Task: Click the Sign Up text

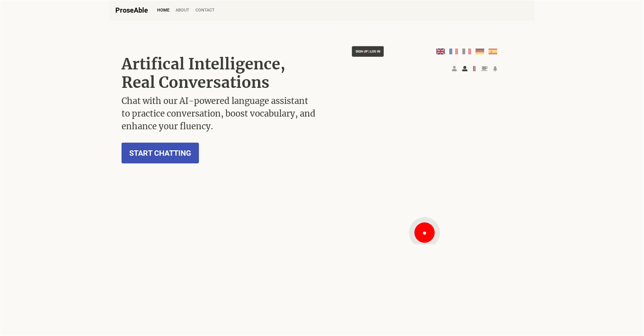Action: (361, 52)
